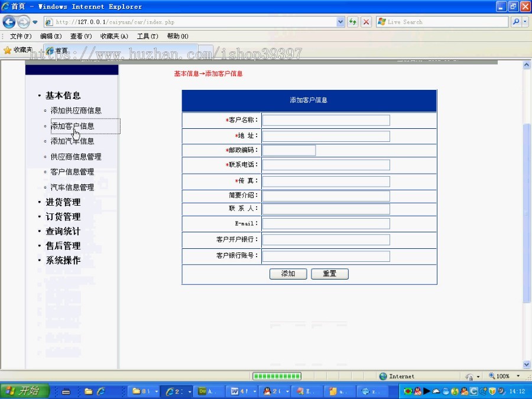Open the 汽车信息管理 link

coord(72,187)
